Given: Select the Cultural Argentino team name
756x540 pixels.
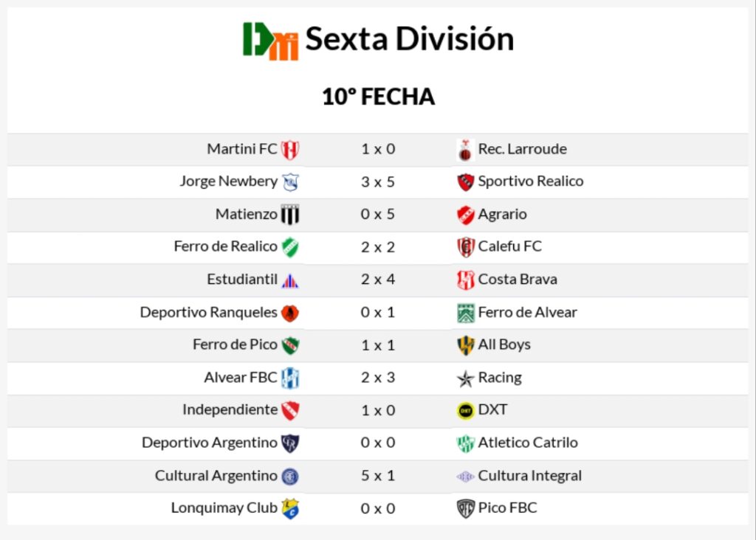Looking at the screenshot, I should point(216,476).
